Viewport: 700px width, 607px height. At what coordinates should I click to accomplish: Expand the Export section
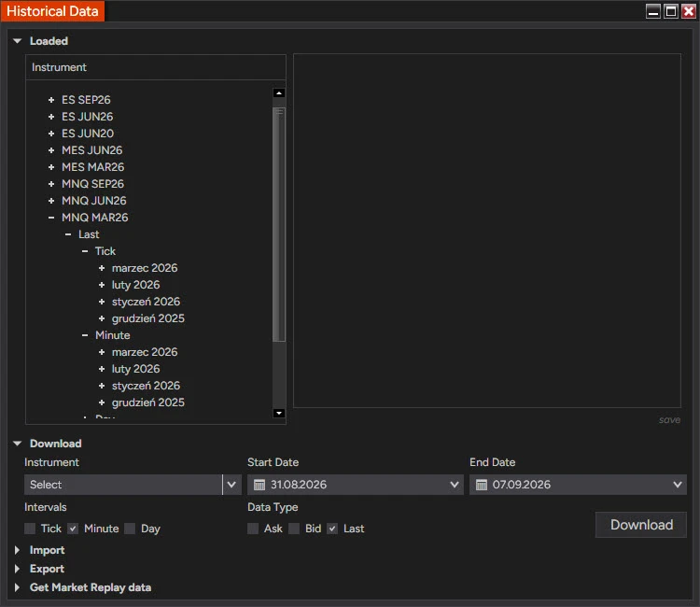click(x=17, y=569)
